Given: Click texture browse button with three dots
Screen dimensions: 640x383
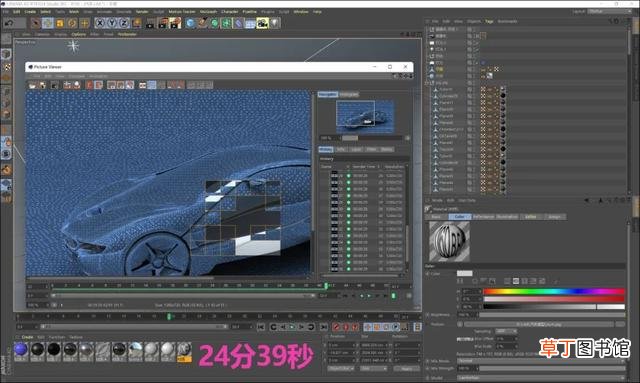Looking at the screenshot, I should pos(620,324).
